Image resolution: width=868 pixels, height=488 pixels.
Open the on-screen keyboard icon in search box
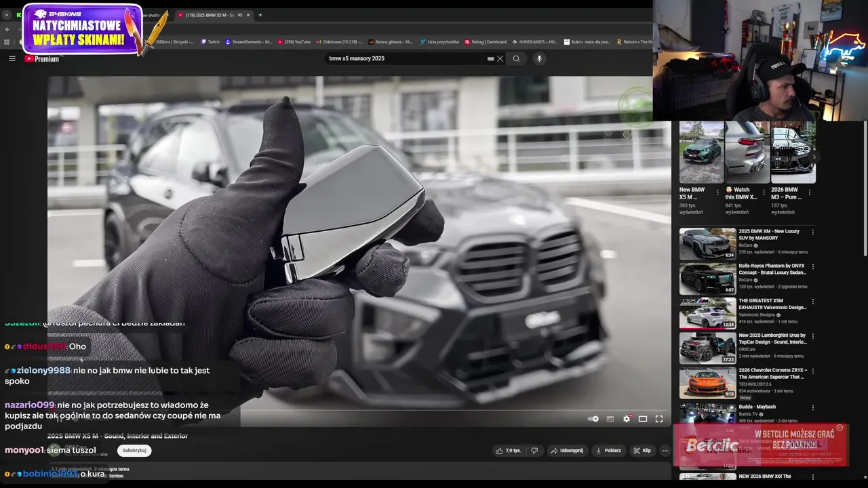pos(490,59)
